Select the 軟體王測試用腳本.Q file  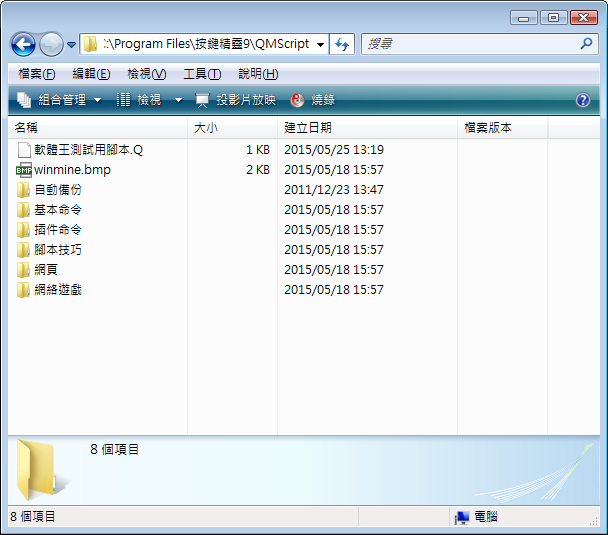pyautogui.click(x=88, y=150)
